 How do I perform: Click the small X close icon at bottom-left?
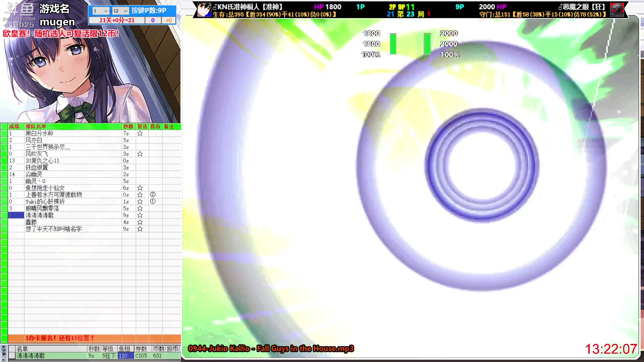point(3,359)
